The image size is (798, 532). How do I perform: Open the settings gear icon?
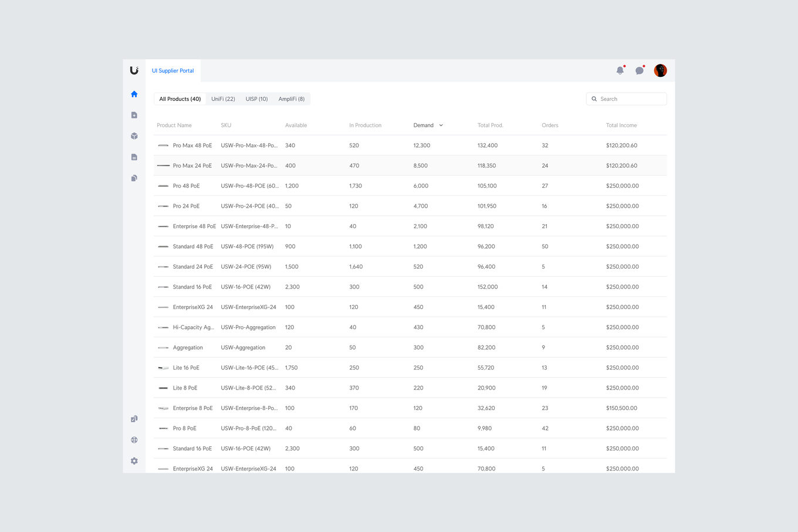point(134,461)
